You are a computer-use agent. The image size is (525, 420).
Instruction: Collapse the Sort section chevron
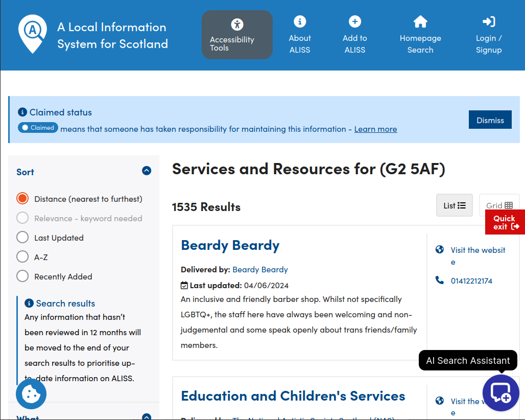(147, 171)
